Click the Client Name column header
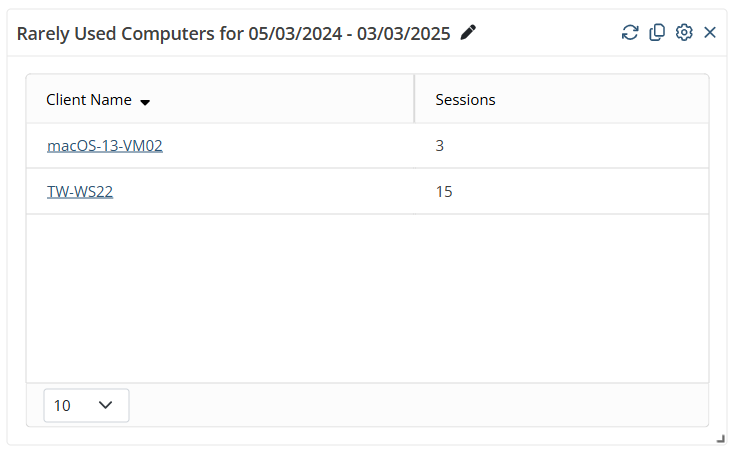Image resolution: width=733 pixels, height=453 pixels. (89, 100)
